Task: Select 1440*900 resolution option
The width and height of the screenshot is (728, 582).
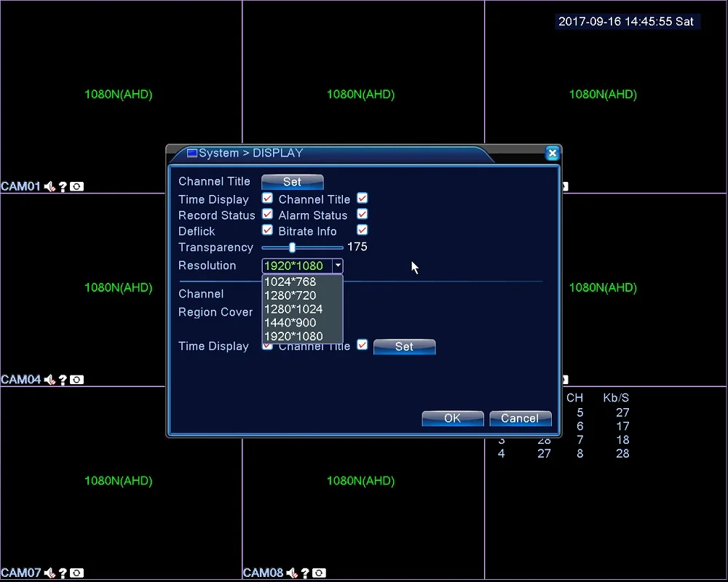Action: 302,322
